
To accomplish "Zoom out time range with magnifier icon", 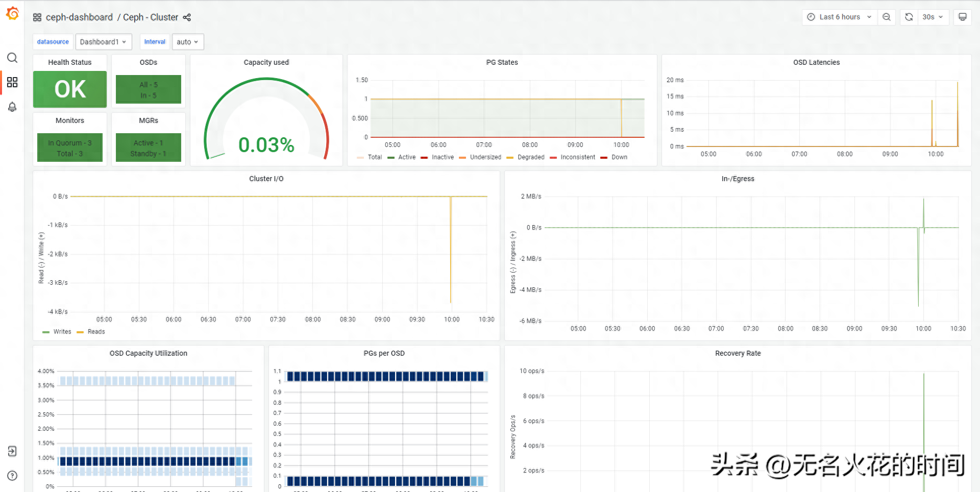I will [887, 17].
